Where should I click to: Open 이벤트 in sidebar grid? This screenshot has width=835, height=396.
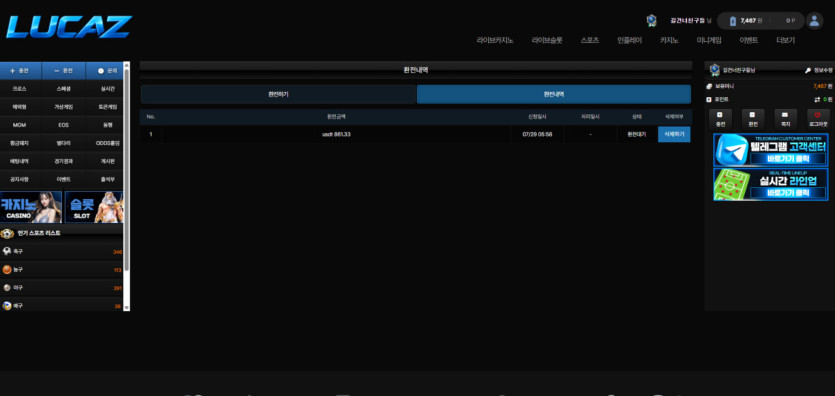pos(63,179)
